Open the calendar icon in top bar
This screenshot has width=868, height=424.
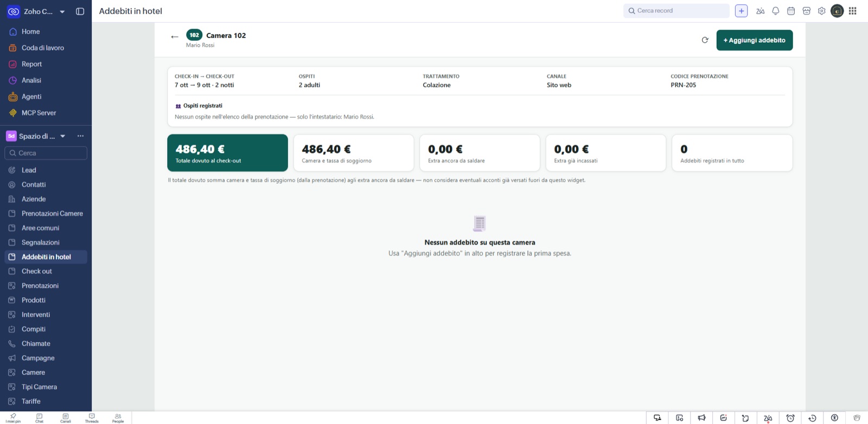coord(791,11)
